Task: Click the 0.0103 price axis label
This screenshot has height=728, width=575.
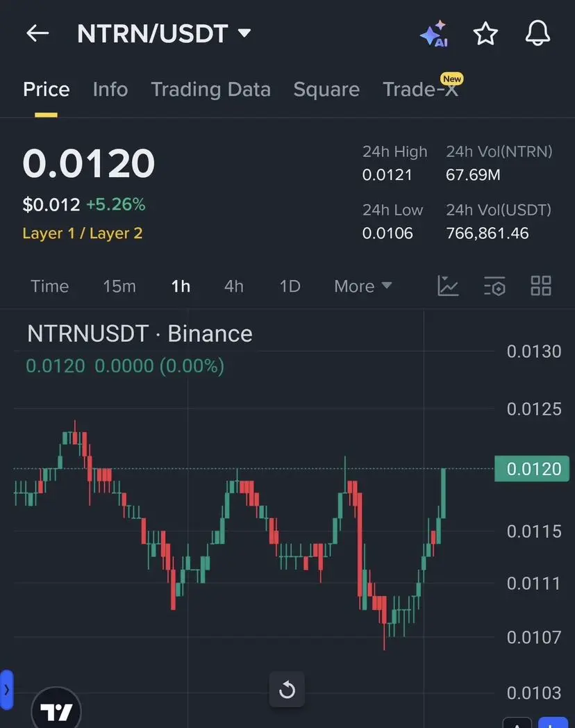Action: [534, 693]
